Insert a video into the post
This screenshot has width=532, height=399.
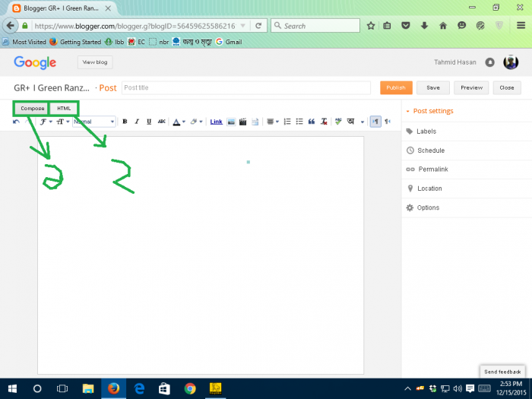point(243,122)
